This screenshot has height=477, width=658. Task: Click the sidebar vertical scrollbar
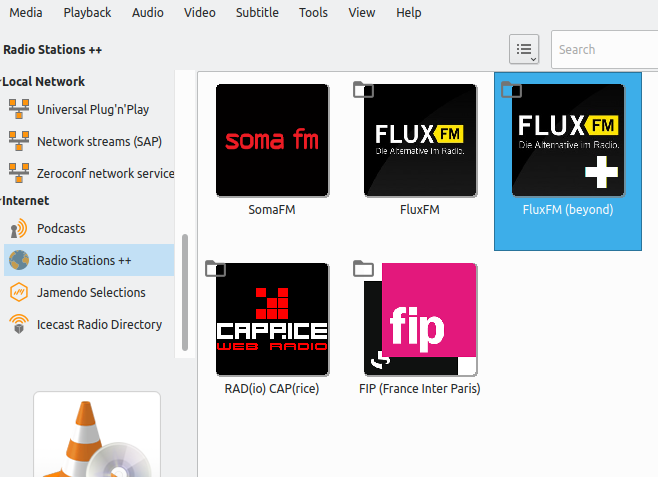(185, 292)
